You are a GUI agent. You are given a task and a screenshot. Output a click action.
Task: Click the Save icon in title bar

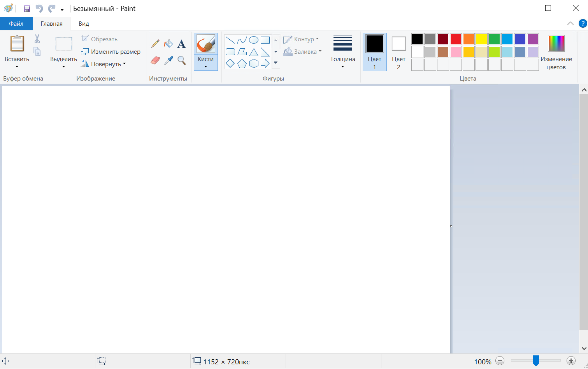(27, 9)
